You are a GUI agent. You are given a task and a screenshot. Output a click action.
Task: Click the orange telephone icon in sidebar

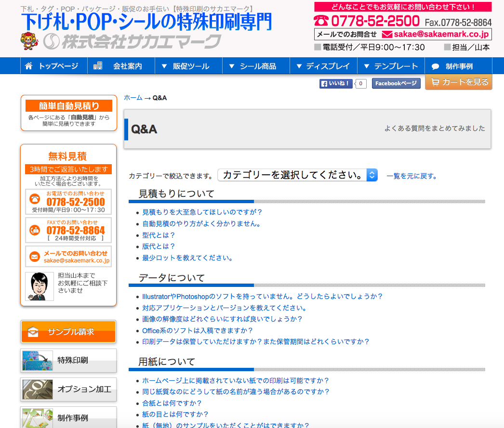(x=35, y=199)
